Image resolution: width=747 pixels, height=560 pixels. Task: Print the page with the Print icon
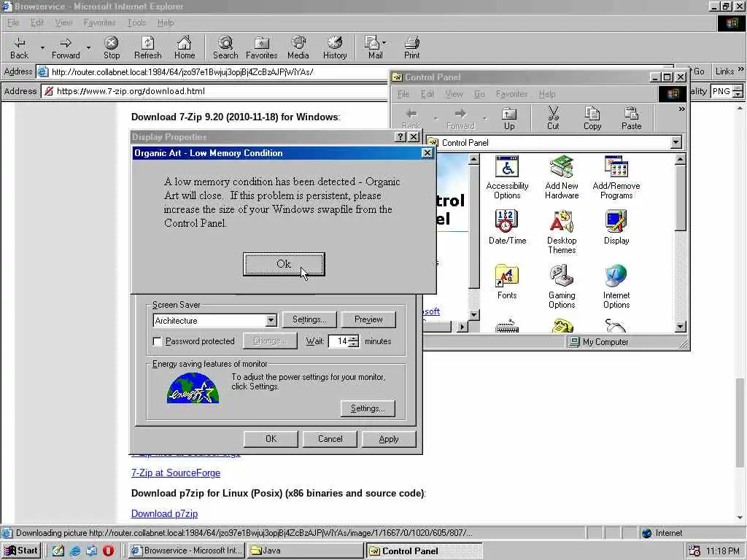click(x=412, y=48)
